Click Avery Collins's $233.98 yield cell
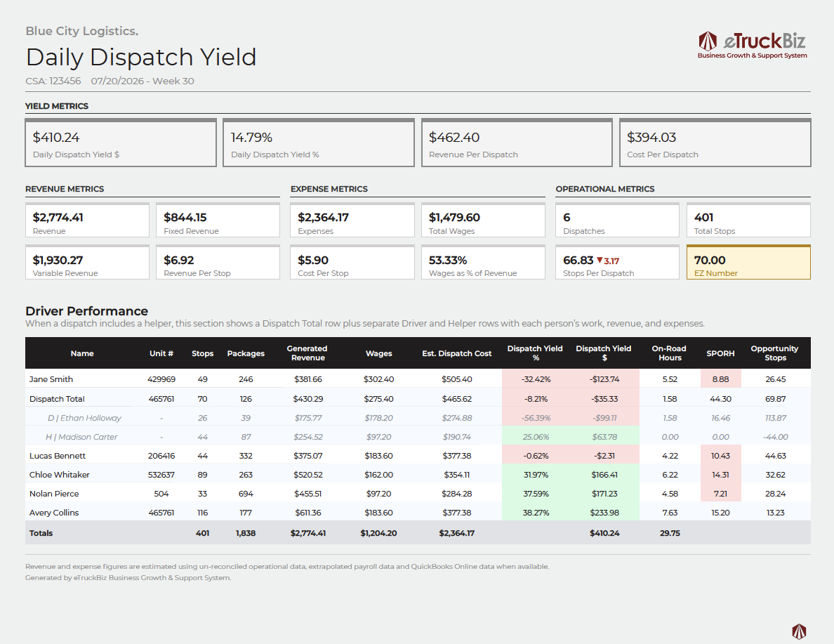834x644 pixels. coord(604,513)
